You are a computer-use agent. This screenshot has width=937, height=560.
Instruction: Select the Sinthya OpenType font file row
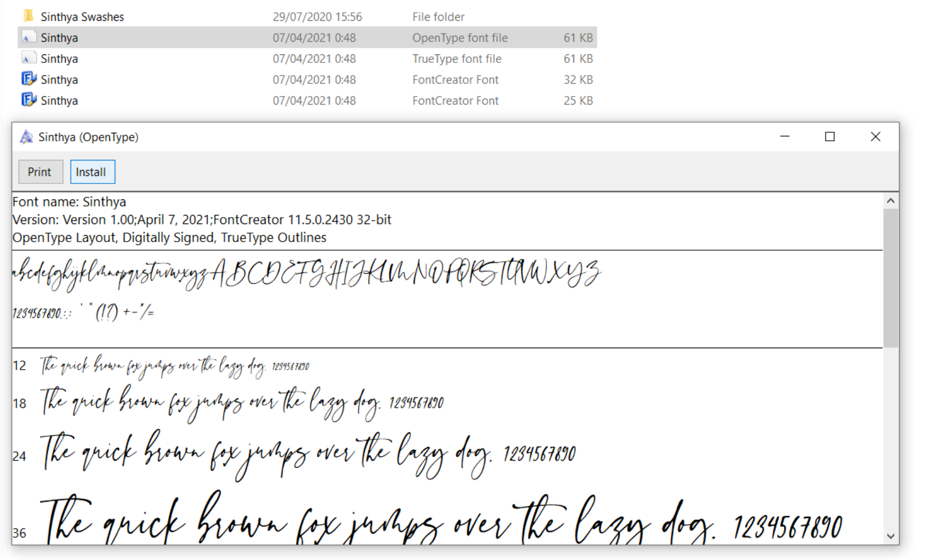307,37
